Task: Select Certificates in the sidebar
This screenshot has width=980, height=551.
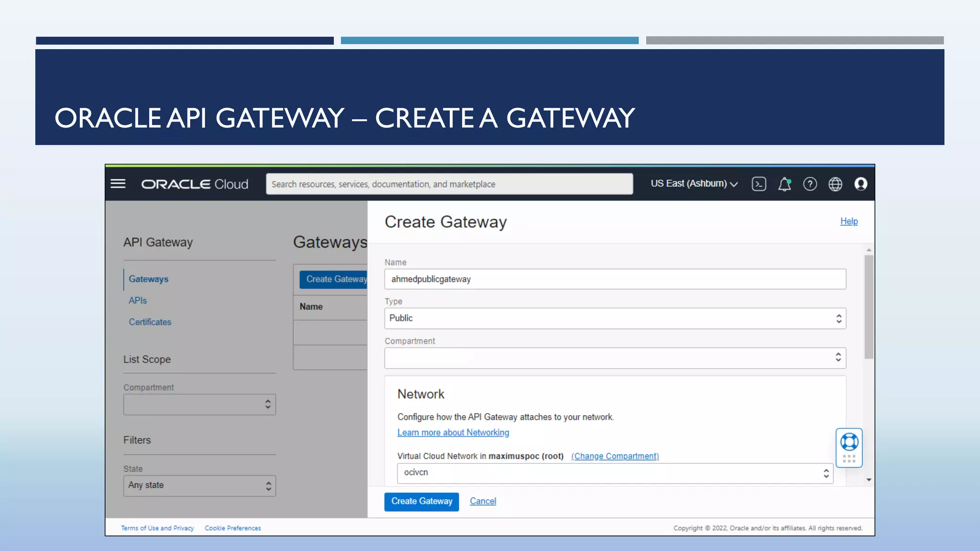Action: [x=150, y=322]
